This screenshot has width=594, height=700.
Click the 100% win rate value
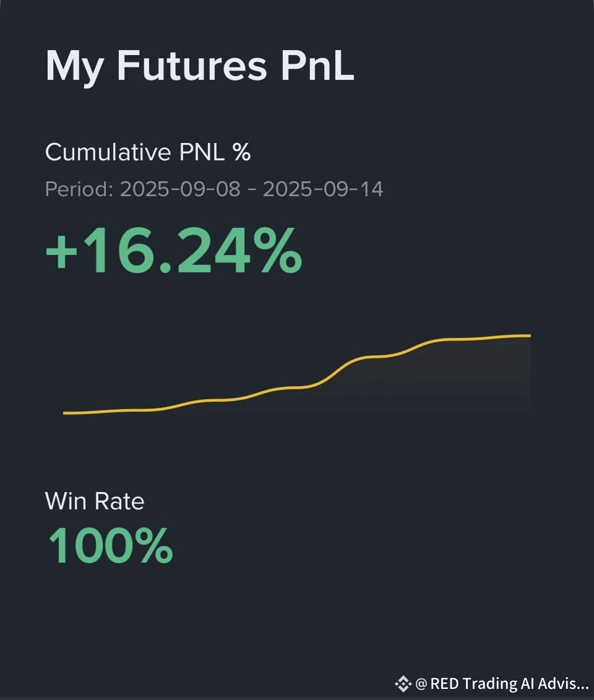[110, 545]
